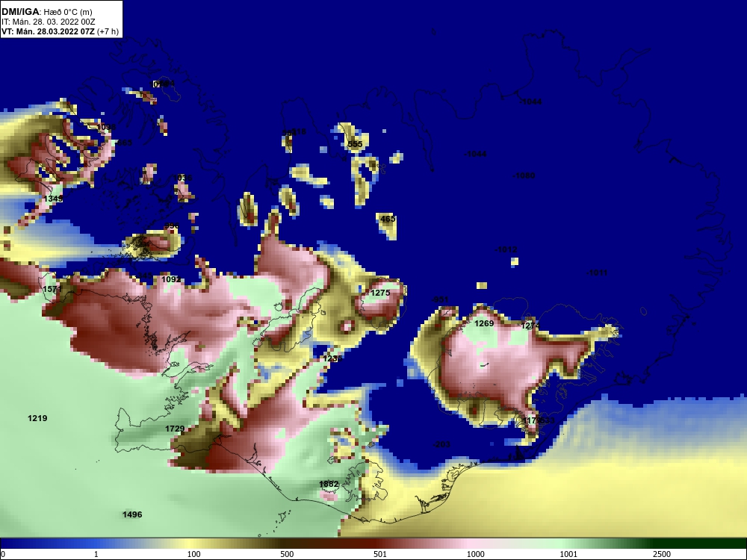Click the negative value label -1011

point(596,273)
